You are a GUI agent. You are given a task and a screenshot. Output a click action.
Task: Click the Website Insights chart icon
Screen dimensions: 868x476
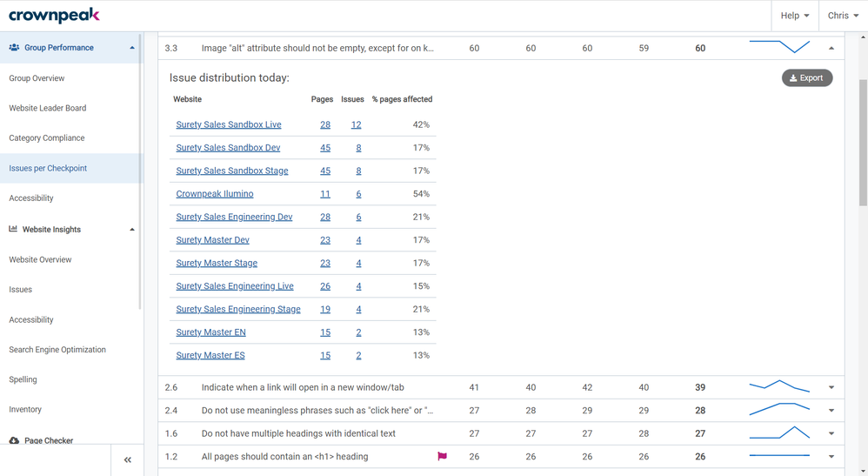(13, 229)
